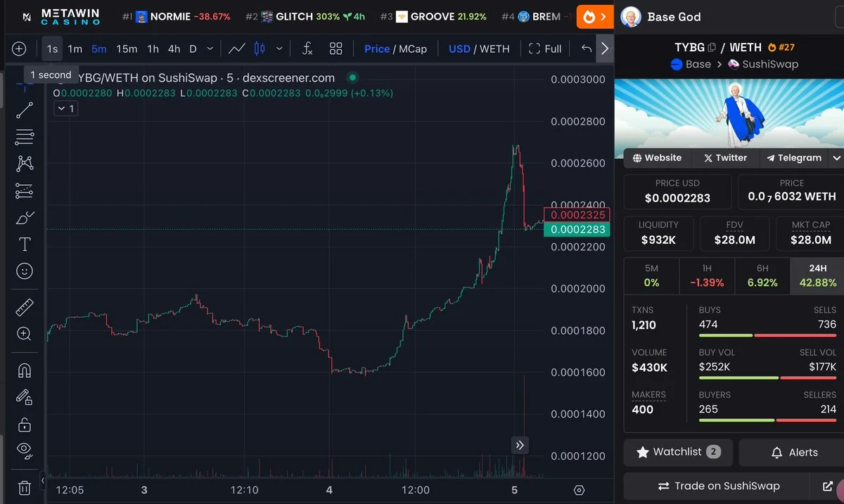
Task: Select the XABCD pattern tool
Action: [25, 163]
